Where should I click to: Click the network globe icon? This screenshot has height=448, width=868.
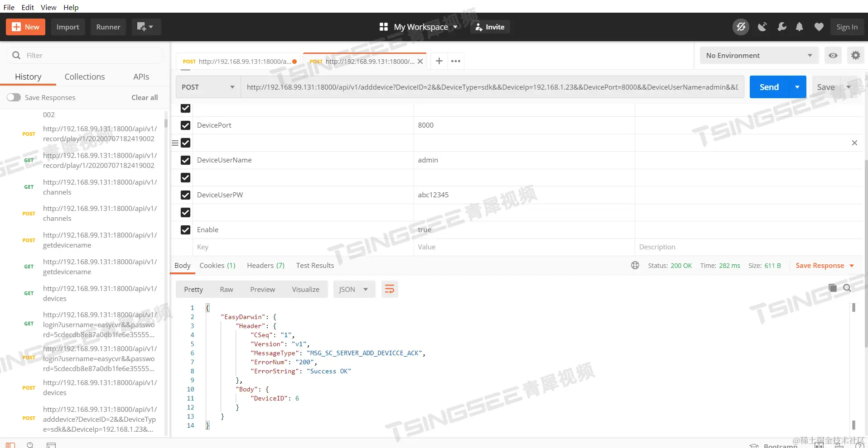point(635,265)
